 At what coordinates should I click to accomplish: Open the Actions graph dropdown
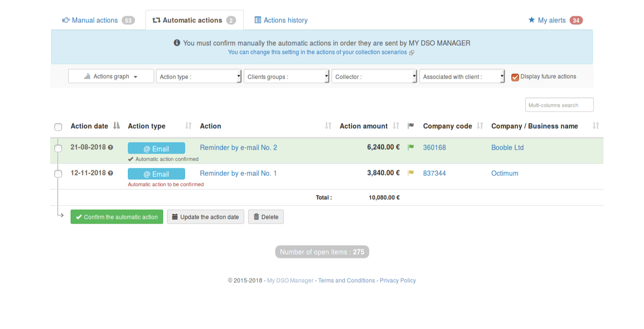coord(111,76)
